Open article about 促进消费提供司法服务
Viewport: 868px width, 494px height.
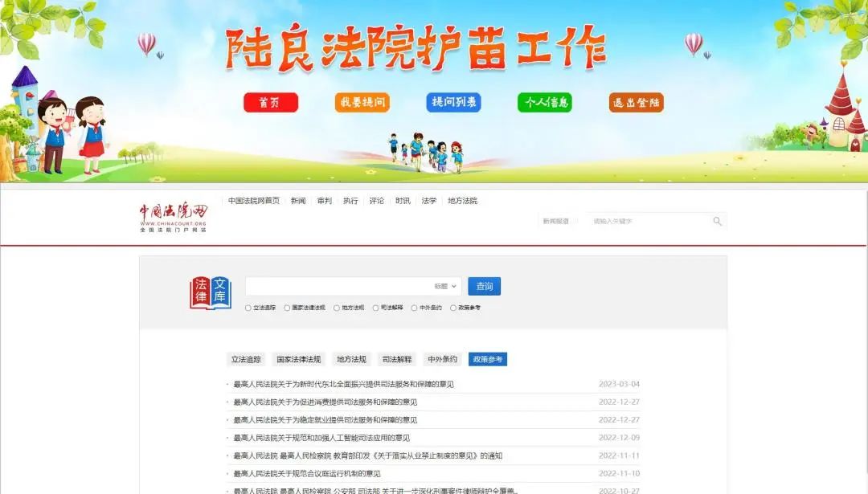[325, 402]
